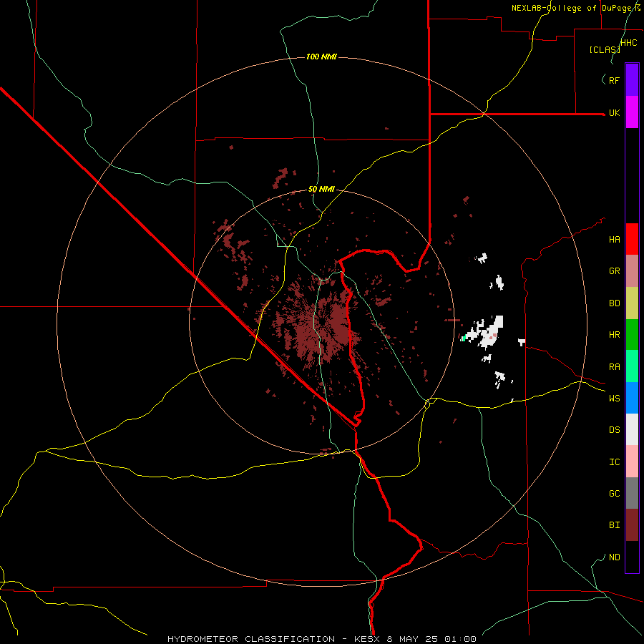Click the brown BI legend swatch

click(632, 525)
